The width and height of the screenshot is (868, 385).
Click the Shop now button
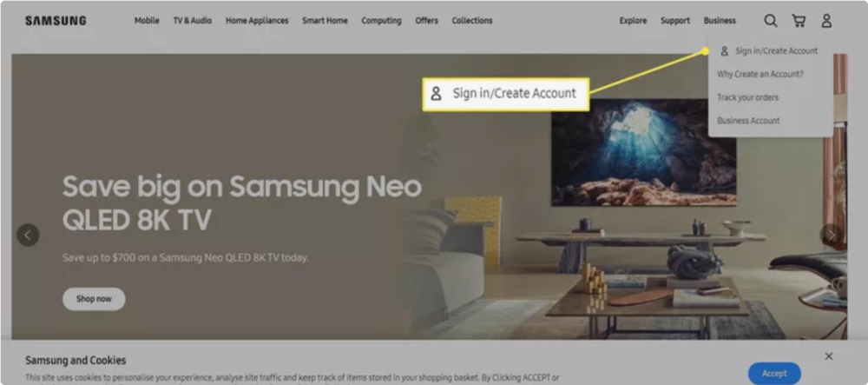coord(94,299)
